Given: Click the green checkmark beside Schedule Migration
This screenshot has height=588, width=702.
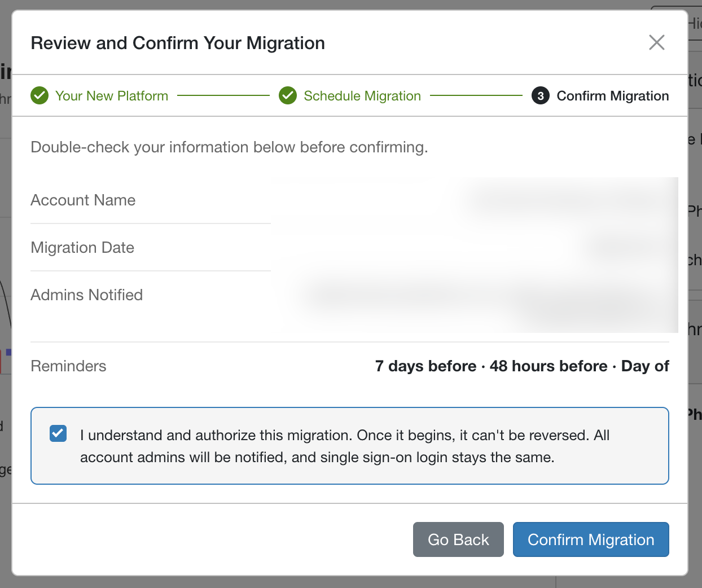Looking at the screenshot, I should [x=288, y=96].
